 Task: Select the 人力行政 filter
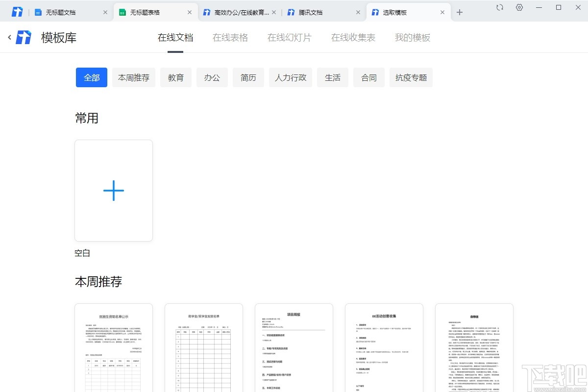[290, 77]
